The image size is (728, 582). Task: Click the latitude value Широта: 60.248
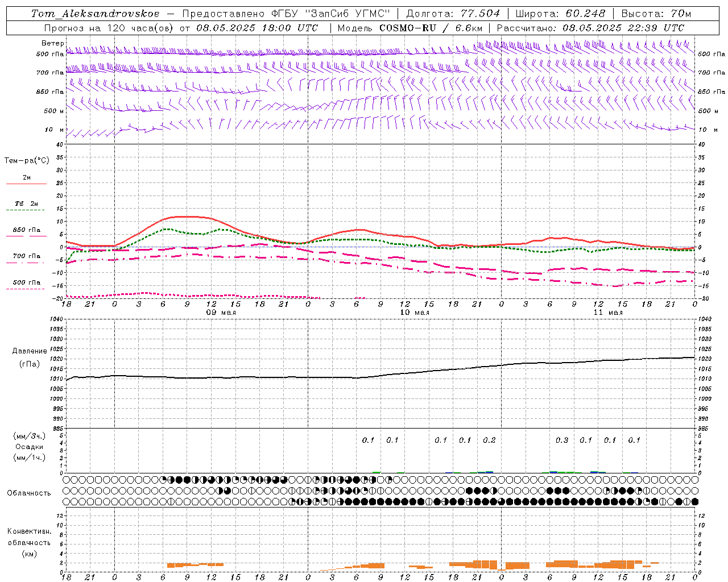tap(560, 14)
